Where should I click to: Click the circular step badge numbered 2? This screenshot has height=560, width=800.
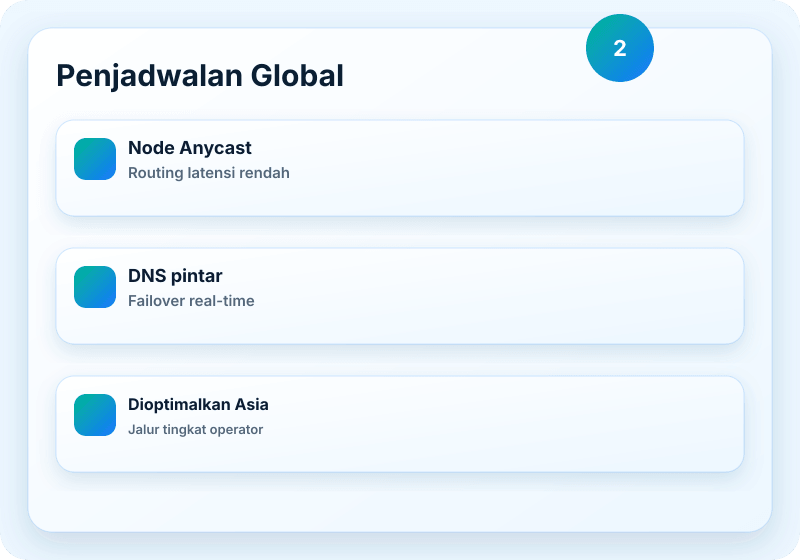tap(619, 48)
